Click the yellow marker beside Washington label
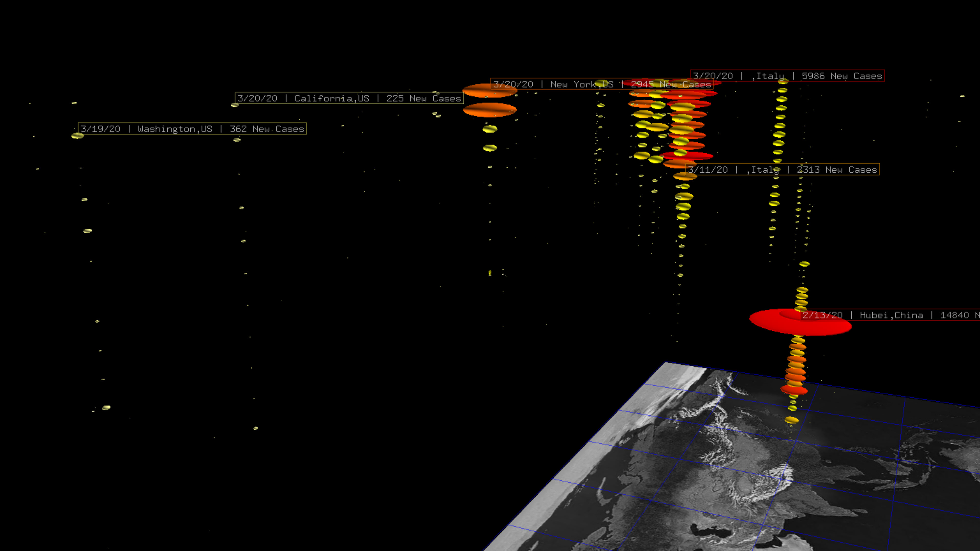 [x=77, y=136]
